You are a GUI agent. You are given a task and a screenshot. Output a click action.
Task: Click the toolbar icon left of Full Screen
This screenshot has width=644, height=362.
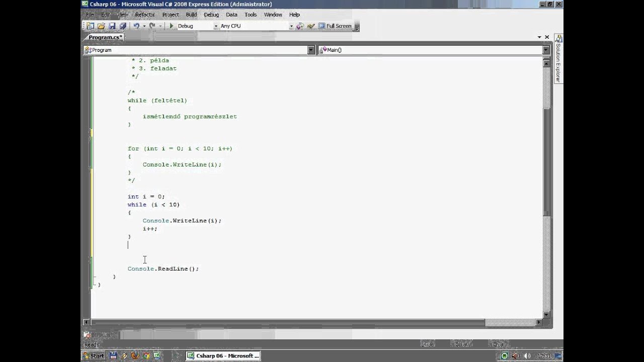(x=310, y=26)
